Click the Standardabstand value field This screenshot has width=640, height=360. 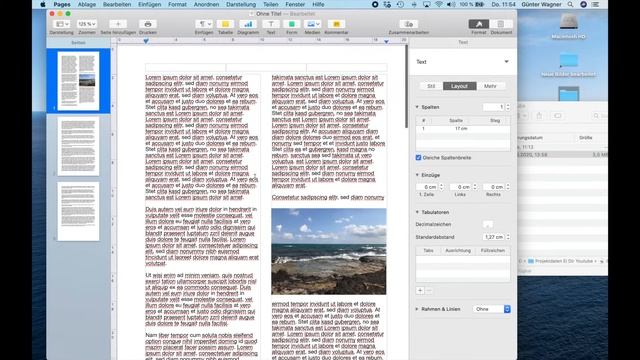(x=494, y=237)
